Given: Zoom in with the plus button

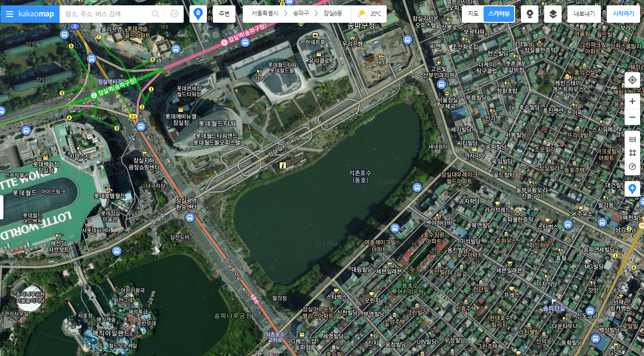Looking at the screenshot, I should [x=632, y=102].
